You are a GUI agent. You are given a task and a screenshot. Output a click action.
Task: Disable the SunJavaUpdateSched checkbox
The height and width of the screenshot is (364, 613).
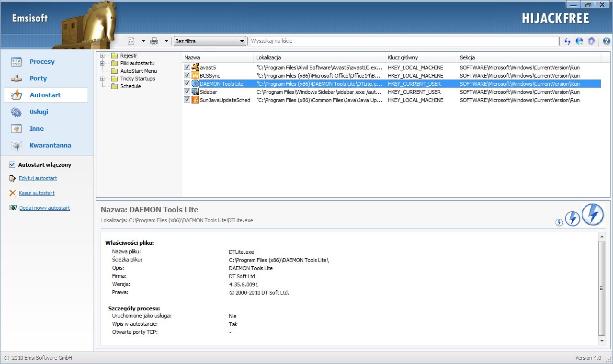(x=187, y=100)
